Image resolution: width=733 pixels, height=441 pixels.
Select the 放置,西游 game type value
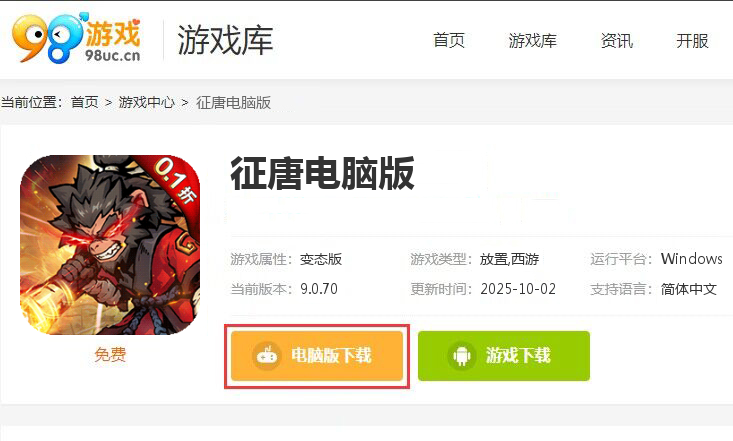point(510,259)
